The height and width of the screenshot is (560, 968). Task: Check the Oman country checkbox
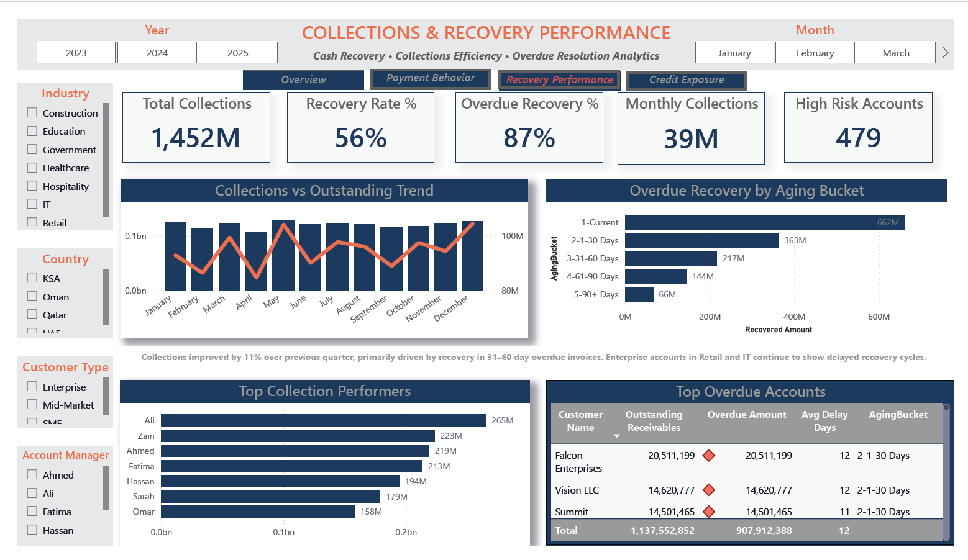pos(32,297)
